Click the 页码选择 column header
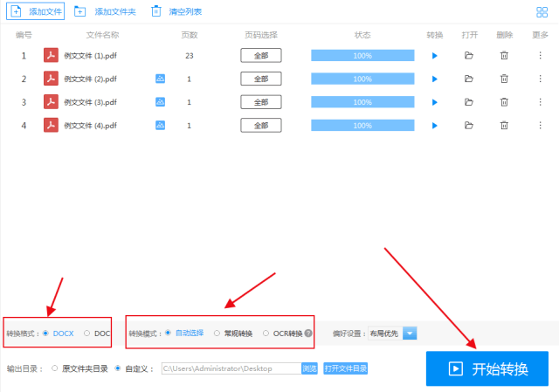The width and height of the screenshot is (559, 392). [261, 35]
